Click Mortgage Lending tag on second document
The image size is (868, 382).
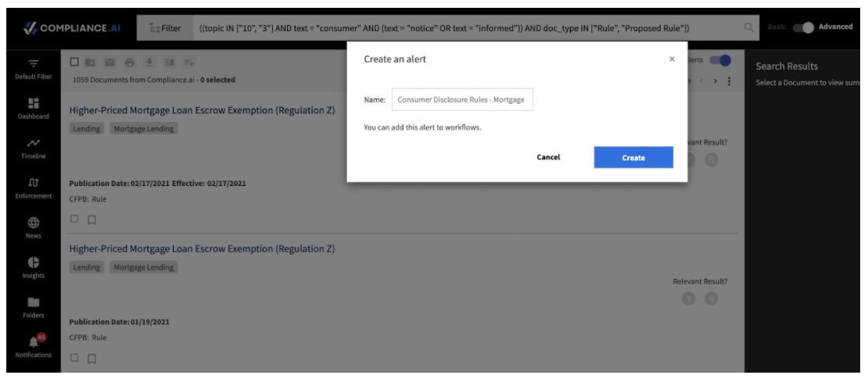(x=144, y=267)
